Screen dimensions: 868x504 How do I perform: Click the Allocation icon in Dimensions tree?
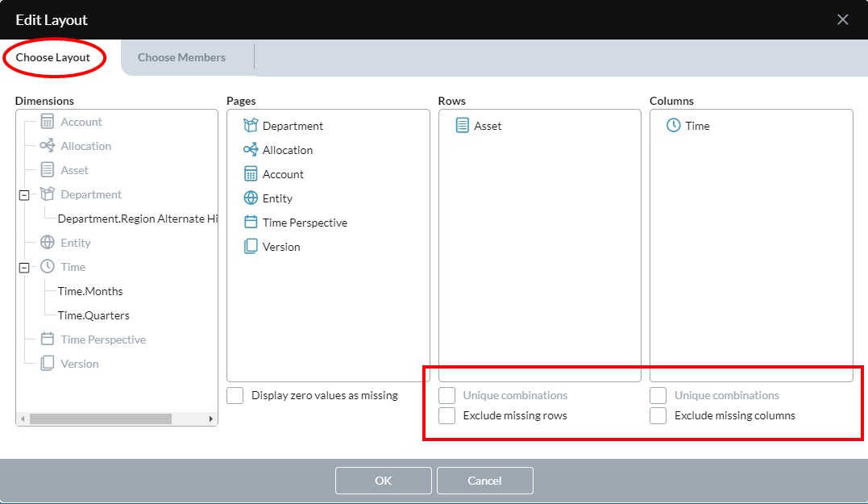(x=48, y=146)
